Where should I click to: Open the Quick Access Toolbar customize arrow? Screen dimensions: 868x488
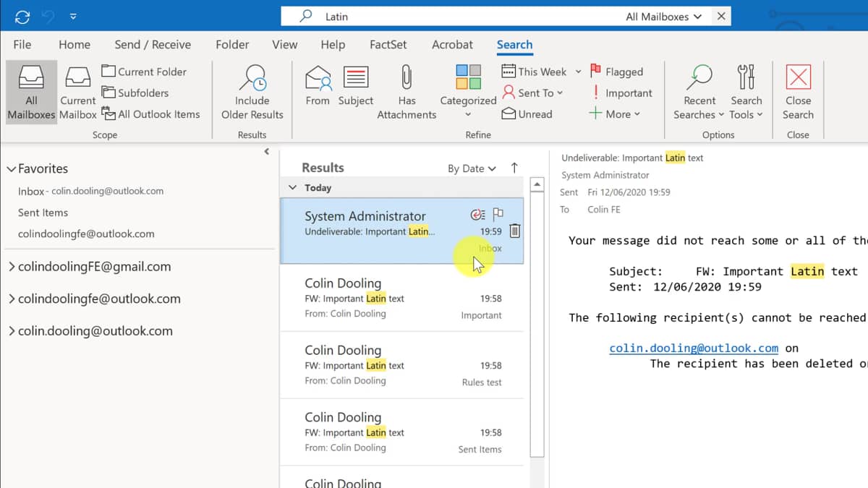pos(74,17)
